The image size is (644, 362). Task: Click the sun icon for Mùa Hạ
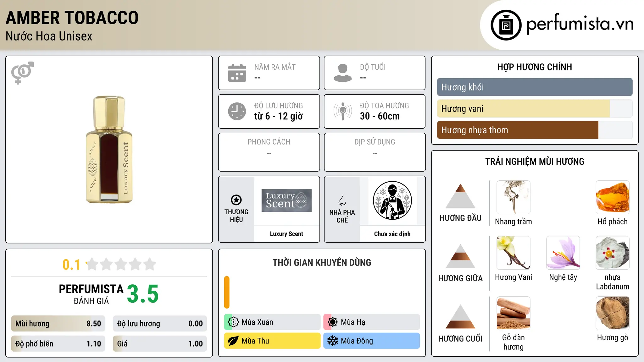[x=333, y=322]
